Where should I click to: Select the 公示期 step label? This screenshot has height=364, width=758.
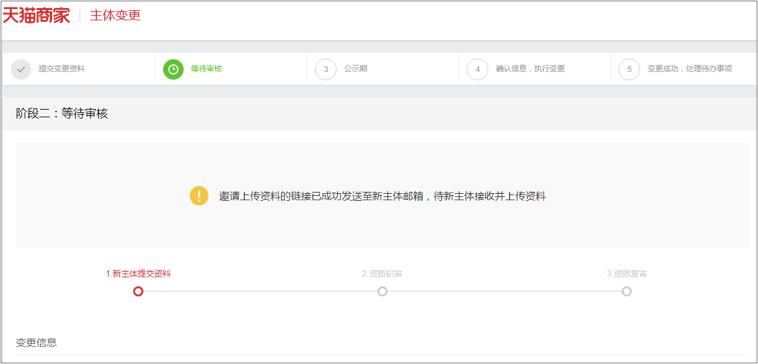(355, 69)
